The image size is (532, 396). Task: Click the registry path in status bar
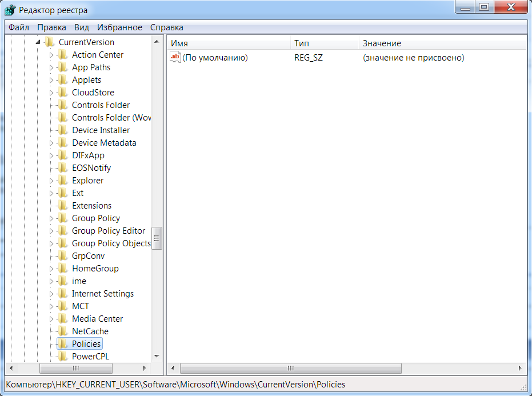pyautogui.click(x=175, y=385)
